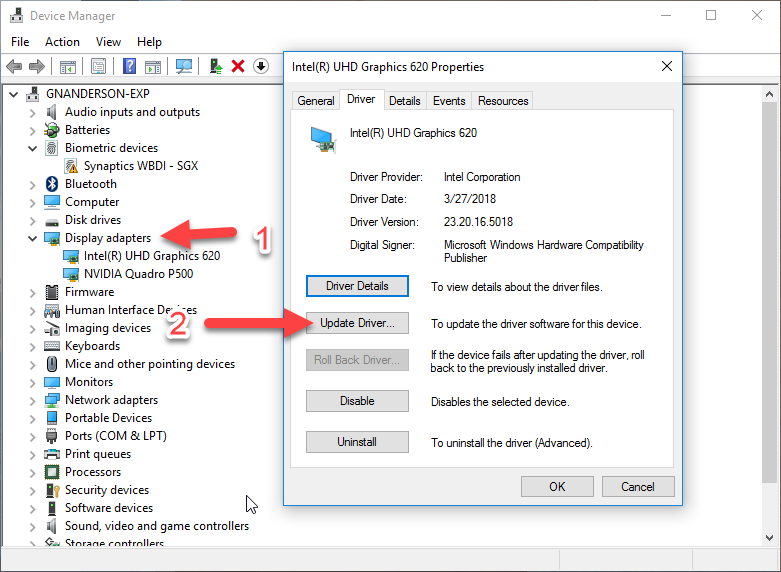Click the Imaging devices camera icon
This screenshot has width=781, height=572.
(52, 328)
